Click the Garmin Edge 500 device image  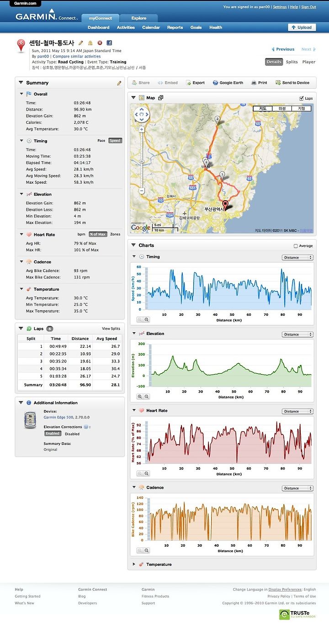click(x=30, y=420)
